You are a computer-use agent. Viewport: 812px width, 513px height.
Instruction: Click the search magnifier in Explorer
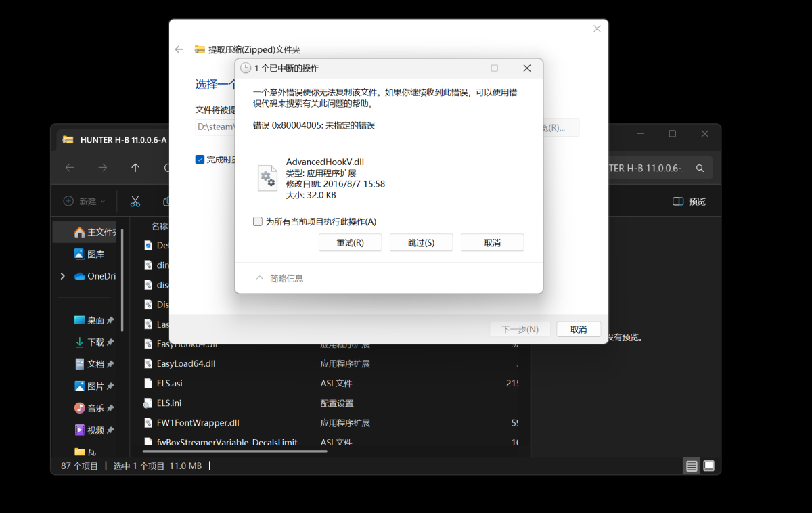tap(700, 168)
